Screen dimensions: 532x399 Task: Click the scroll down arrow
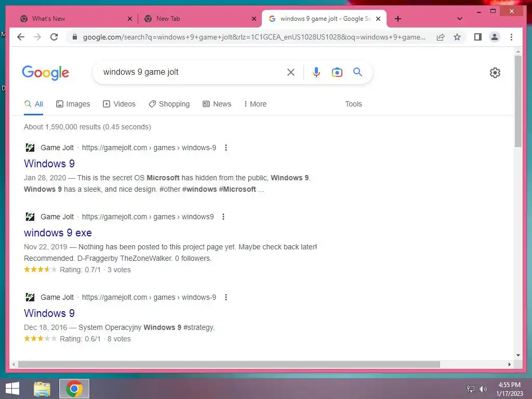(x=518, y=355)
